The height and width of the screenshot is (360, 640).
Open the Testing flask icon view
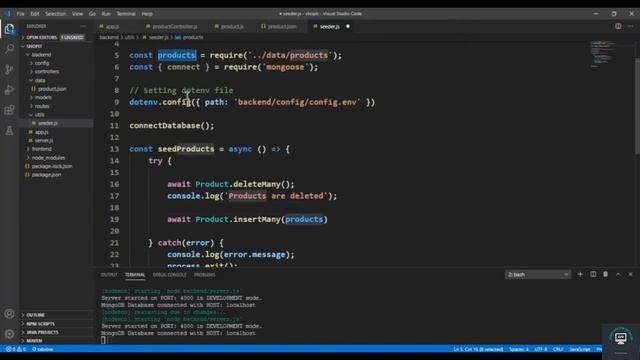(x=9, y=131)
